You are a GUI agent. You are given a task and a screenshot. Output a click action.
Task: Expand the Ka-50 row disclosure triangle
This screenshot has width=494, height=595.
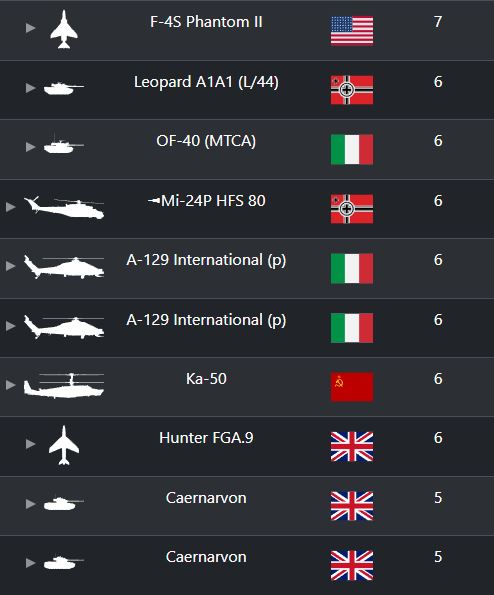click(x=11, y=385)
